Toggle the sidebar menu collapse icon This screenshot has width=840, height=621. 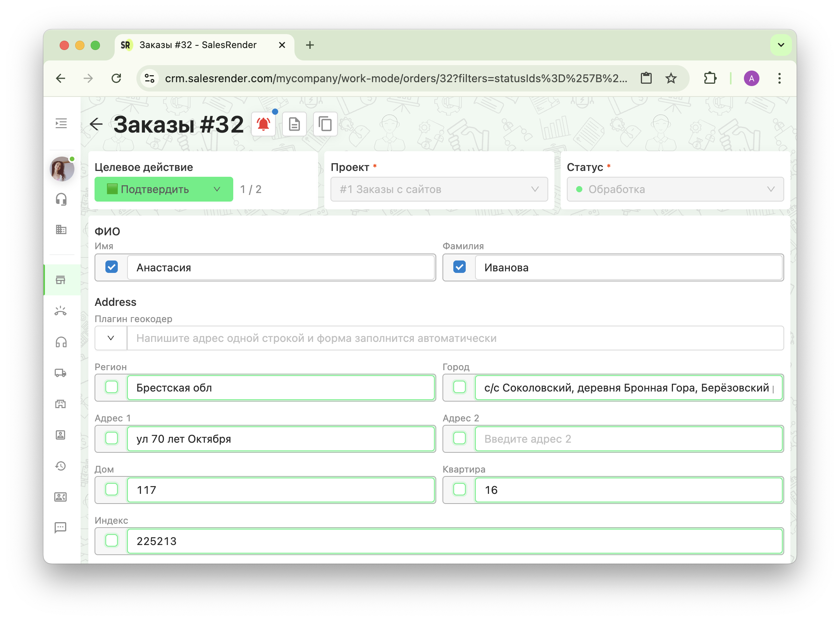pyautogui.click(x=61, y=124)
